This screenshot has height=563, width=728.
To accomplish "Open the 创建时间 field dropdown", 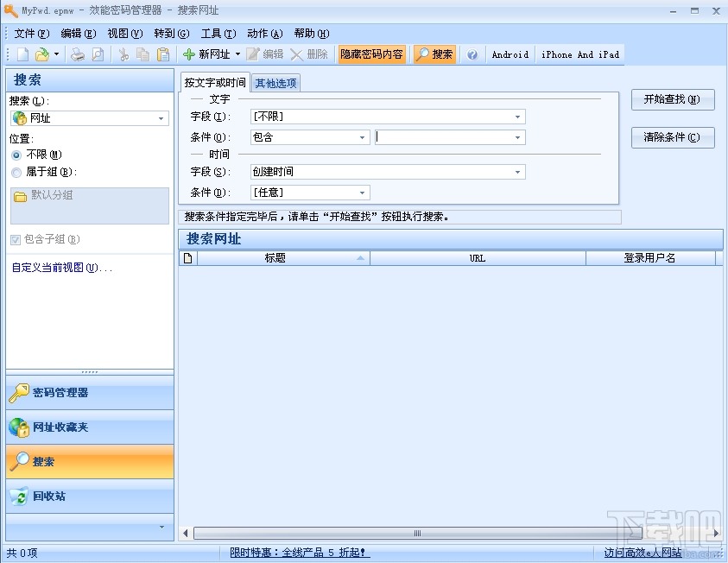I will coord(388,172).
